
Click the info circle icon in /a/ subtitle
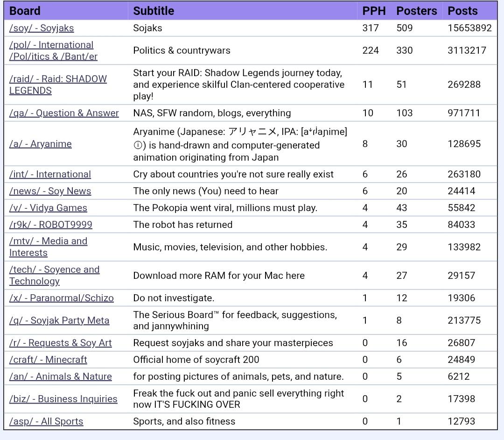coord(138,145)
